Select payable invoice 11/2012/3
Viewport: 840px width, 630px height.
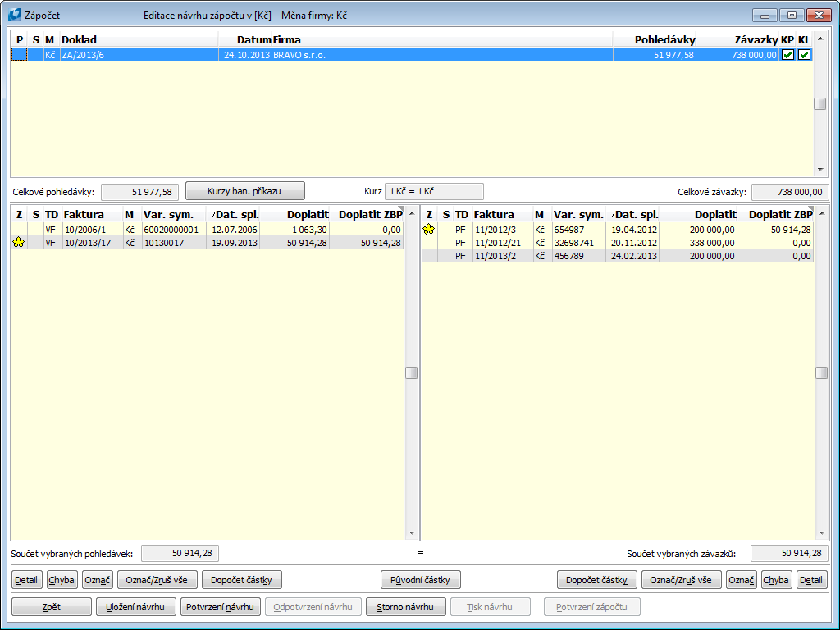click(617, 230)
